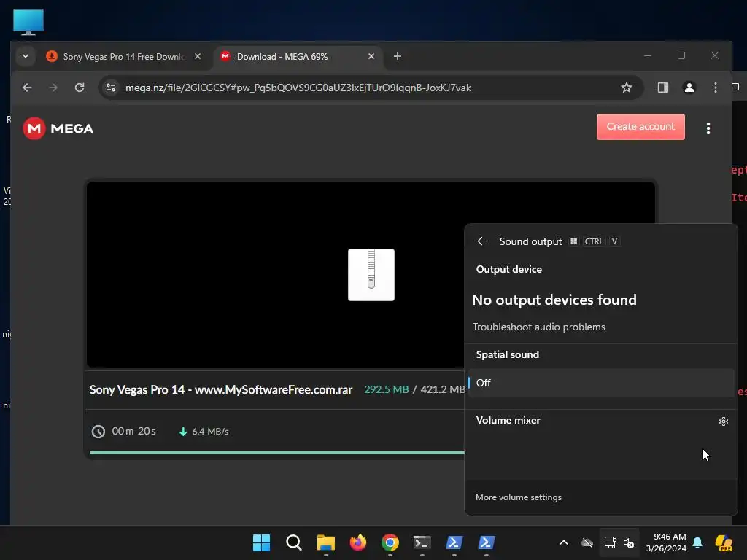
Task: Reload the MEGA download page
Action: point(80,87)
